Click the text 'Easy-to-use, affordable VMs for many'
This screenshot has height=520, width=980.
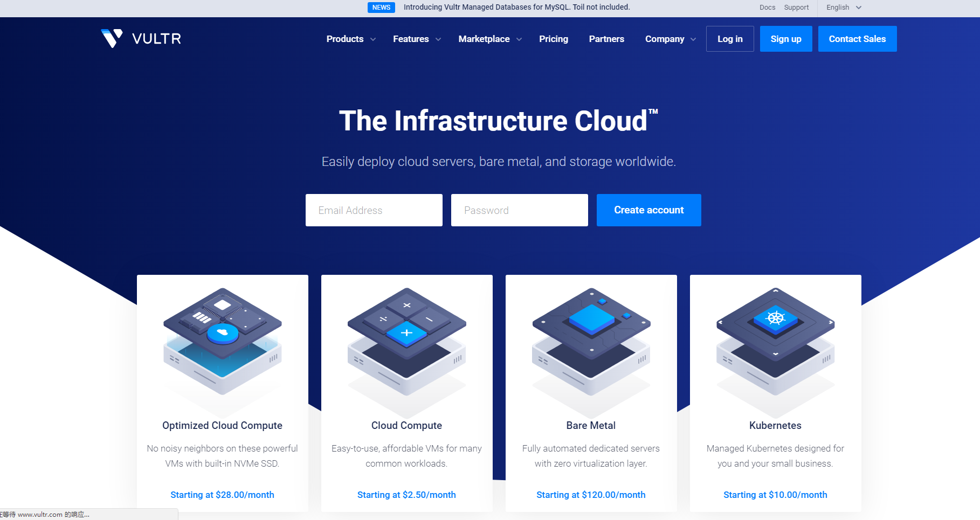(406, 448)
